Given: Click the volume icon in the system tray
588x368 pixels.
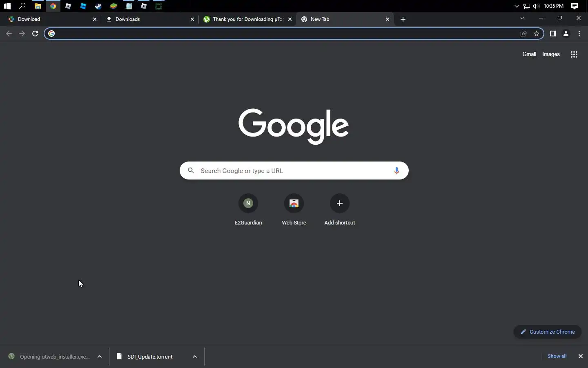Looking at the screenshot, I should [x=536, y=6].
